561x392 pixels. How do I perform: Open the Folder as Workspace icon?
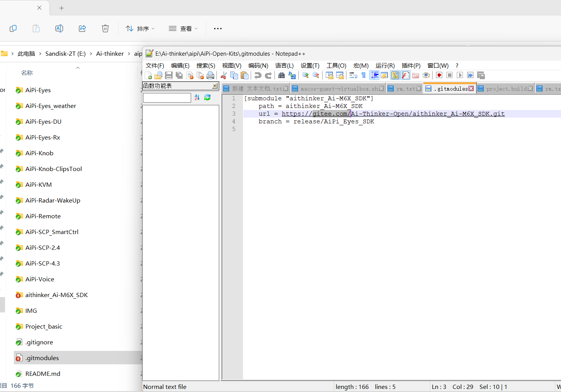(x=415, y=75)
